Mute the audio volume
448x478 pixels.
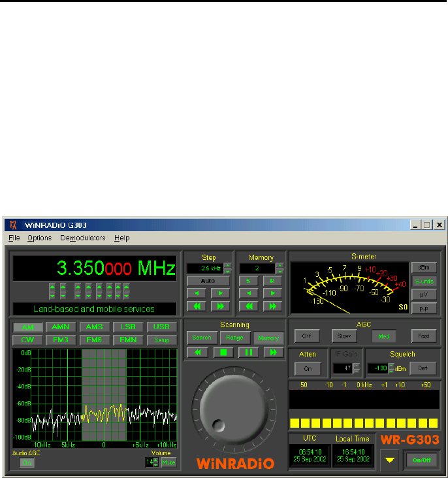point(168,462)
